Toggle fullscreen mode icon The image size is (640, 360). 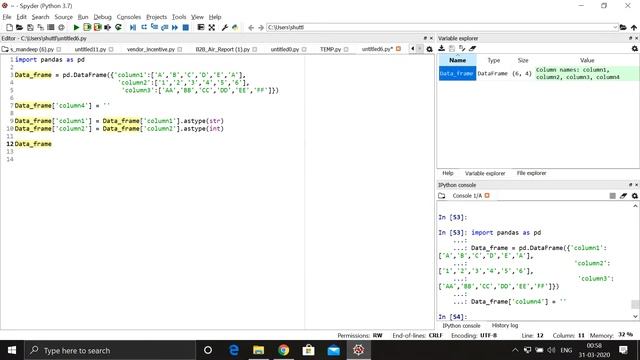pyautogui.click(x=211, y=27)
